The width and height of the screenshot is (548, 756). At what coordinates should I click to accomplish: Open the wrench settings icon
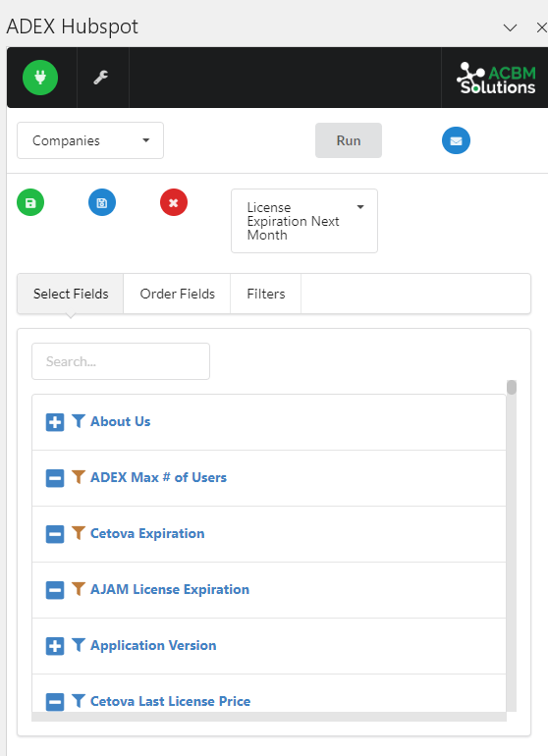point(100,78)
